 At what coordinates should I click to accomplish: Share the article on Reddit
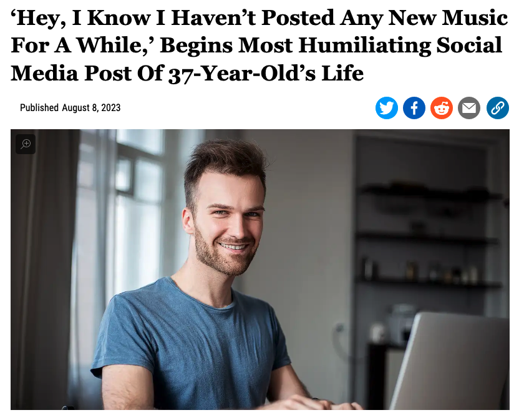[442, 108]
